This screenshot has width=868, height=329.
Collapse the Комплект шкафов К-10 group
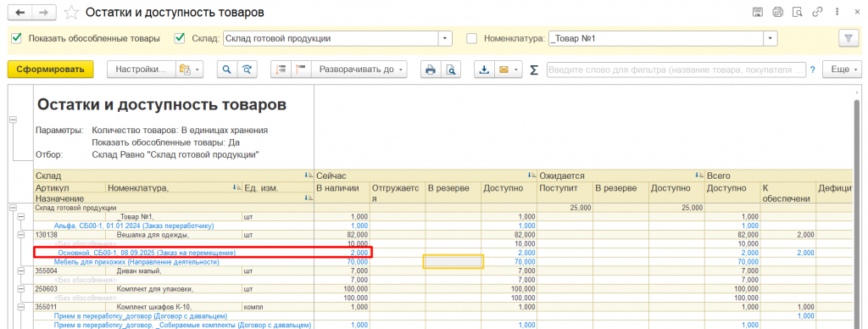[21, 306]
